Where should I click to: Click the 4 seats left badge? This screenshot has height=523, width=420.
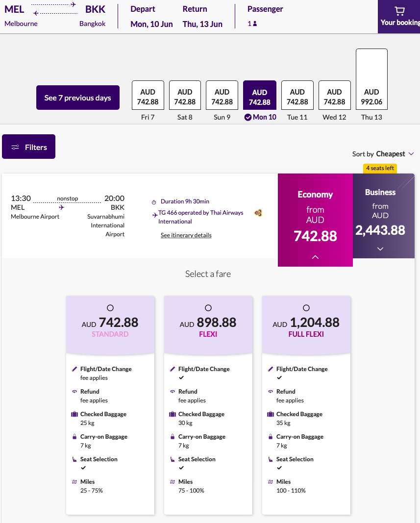click(380, 168)
